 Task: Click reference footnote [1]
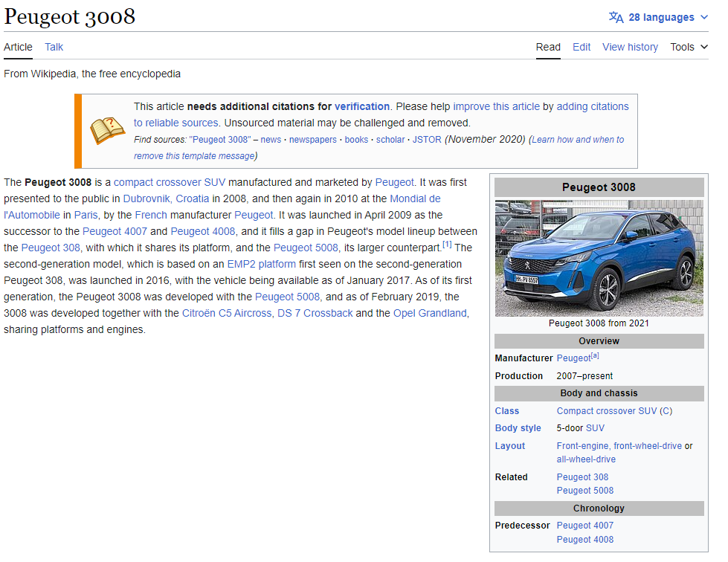tap(447, 244)
